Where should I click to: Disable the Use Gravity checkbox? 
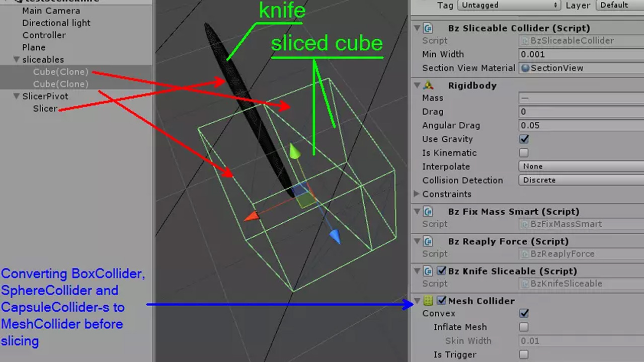click(524, 139)
